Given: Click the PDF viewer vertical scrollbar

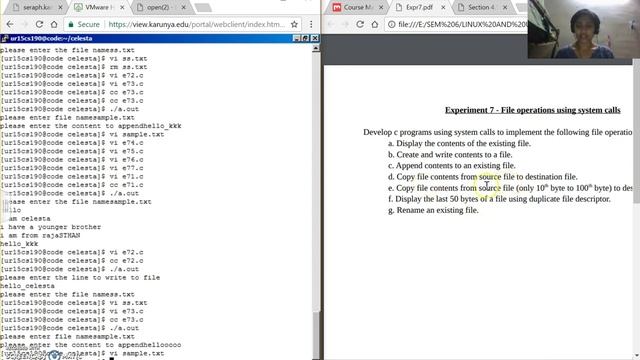Looking at the screenshot, I should click(x=636, y=131).
